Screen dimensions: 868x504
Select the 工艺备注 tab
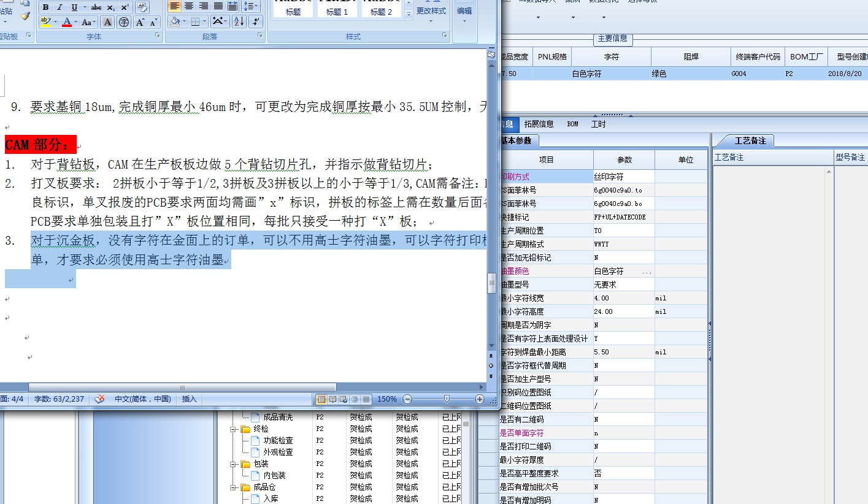pyautogui.click(x=750, y=140)
